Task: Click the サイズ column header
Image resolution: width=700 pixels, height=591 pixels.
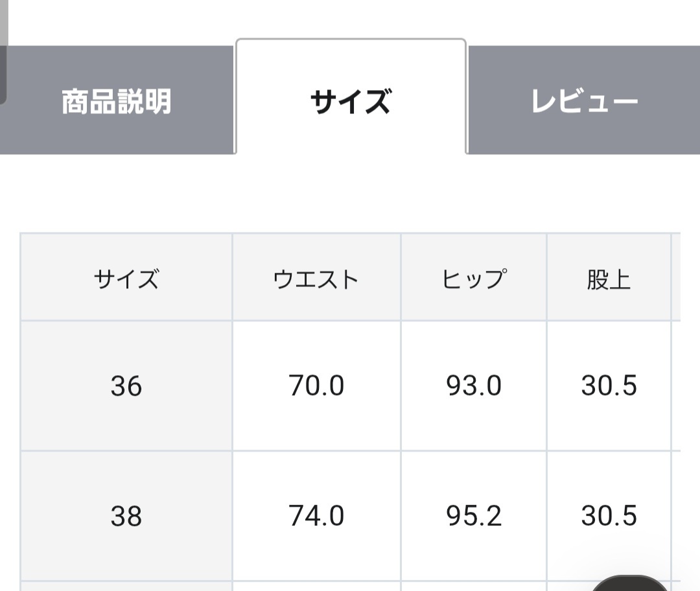Action: (126, 279)
